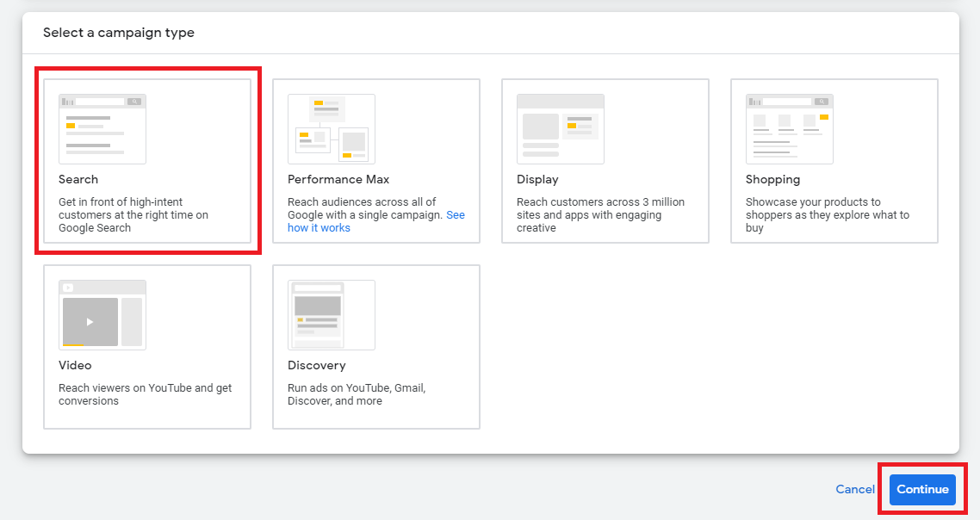The image size is (980, 520).
Task: Select the Shopping campaign illustration
Action: [x=790, y=129]
